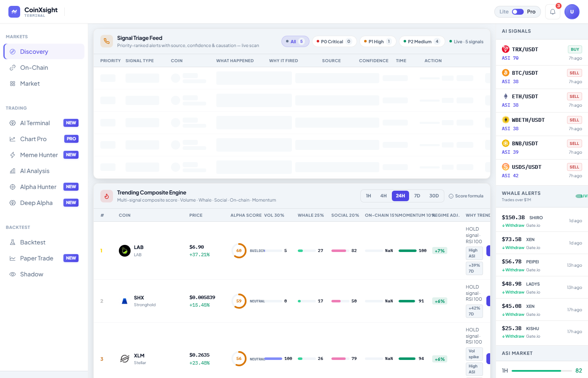Select the 24H timeframe

pos(400,196)
